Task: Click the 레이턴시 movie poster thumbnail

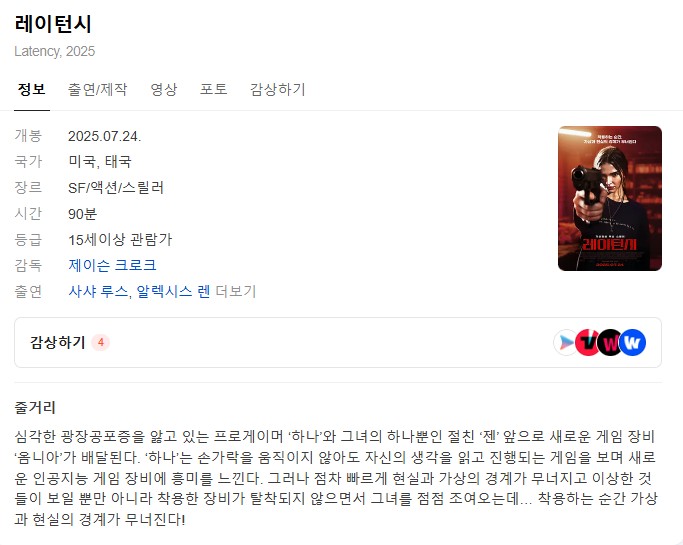Action: (610, 198)
